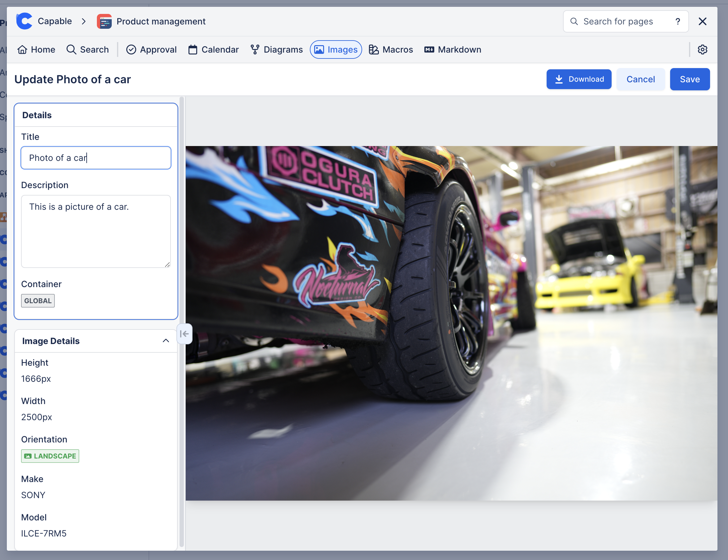
Task: Click the Search for pages field
Action: click(618, 21)
